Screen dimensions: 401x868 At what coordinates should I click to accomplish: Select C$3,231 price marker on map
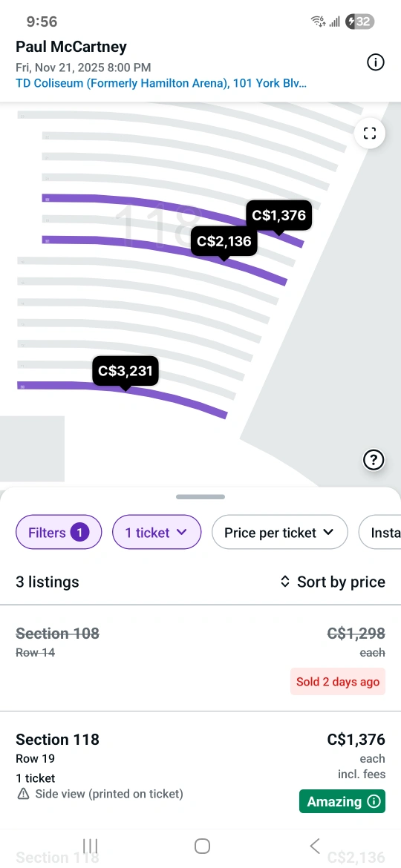125,372
